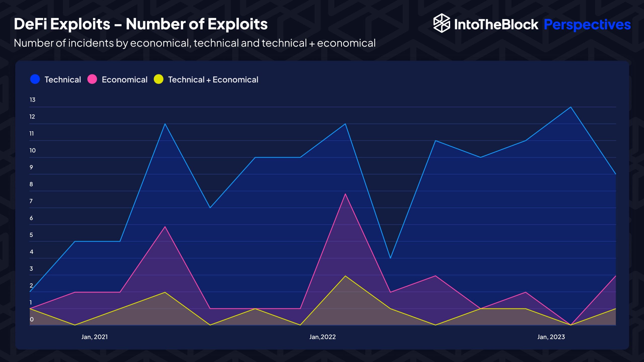Select the 'Technical' legend label

[x=63, y=80]
